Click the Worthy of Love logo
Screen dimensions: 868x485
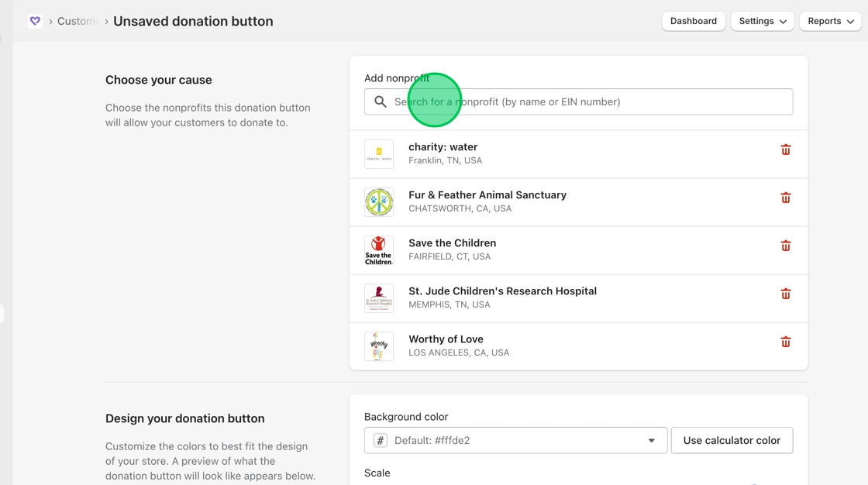379,346
